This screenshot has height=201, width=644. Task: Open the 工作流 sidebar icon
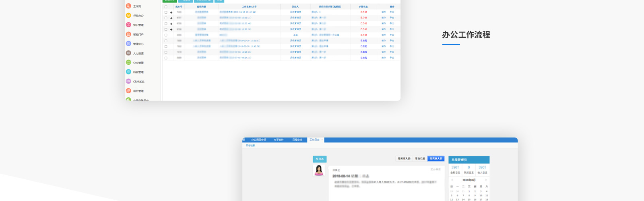(128, 6)
